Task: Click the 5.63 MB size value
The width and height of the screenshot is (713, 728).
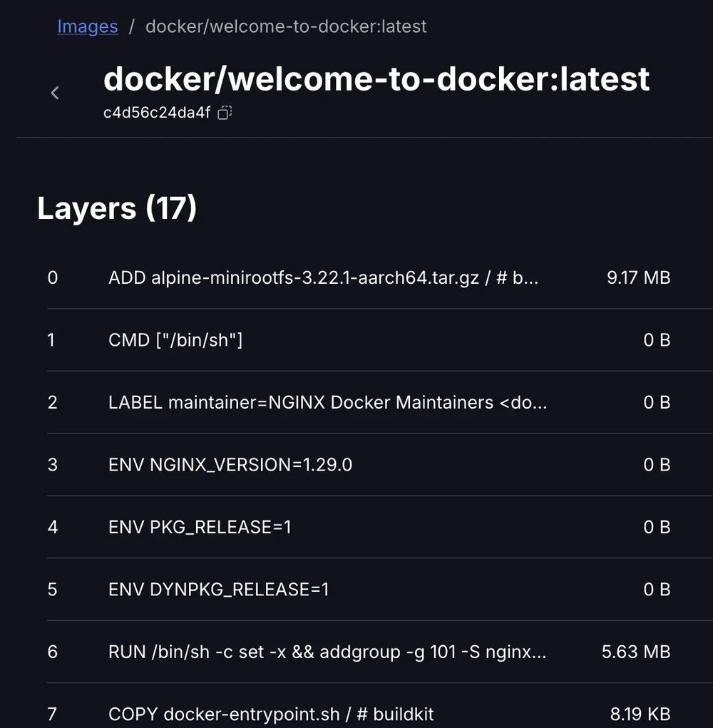Action: [x=636, y=652]
